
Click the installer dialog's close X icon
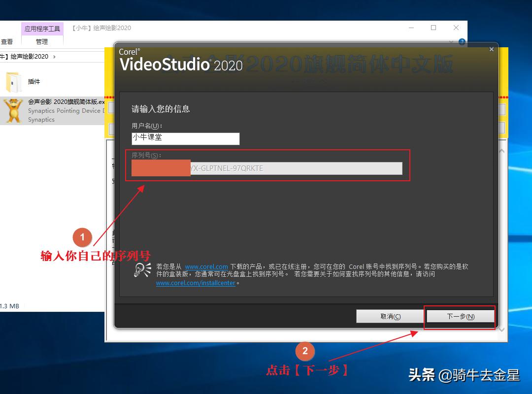point(491,49)
